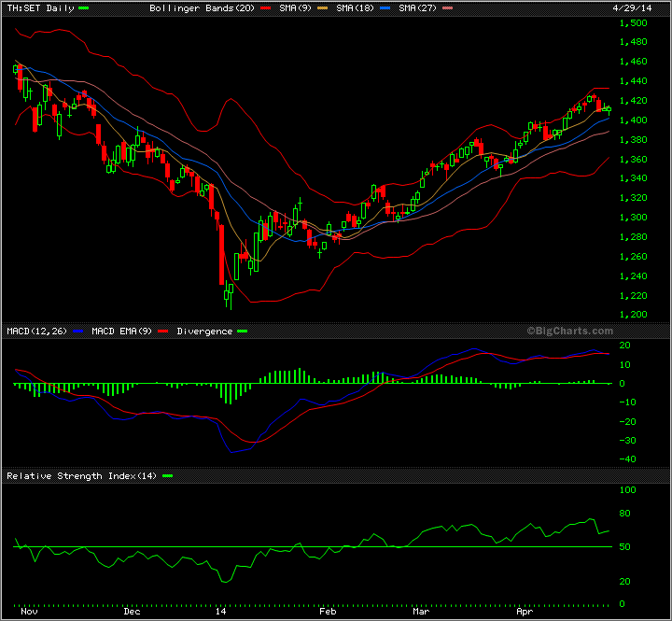Click the 1,300 price axis label
The height and width of the screenshot is (621, 672).
click(x=634, y=218)
